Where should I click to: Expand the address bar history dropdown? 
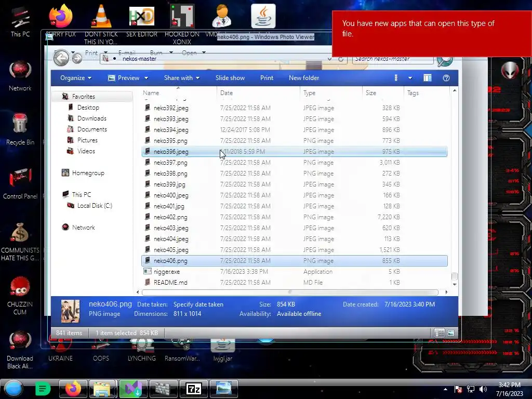click(x=329, y=59)
